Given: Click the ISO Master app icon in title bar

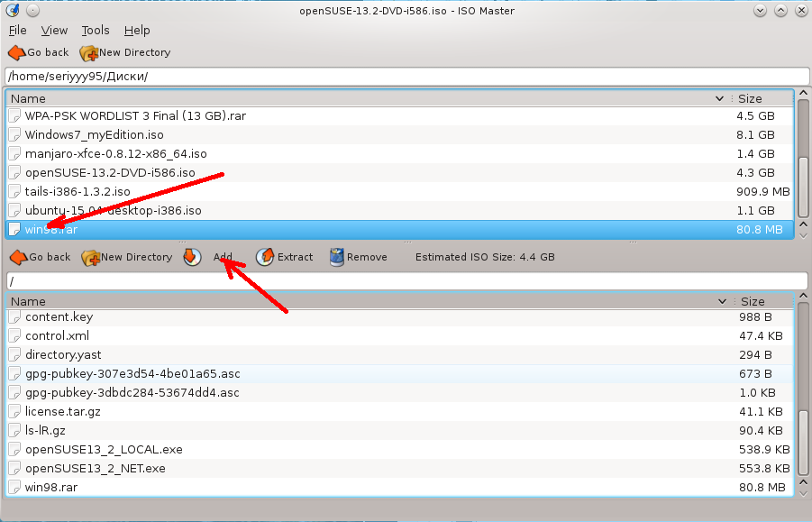Looking at the screenshot, I should (13, 10).
